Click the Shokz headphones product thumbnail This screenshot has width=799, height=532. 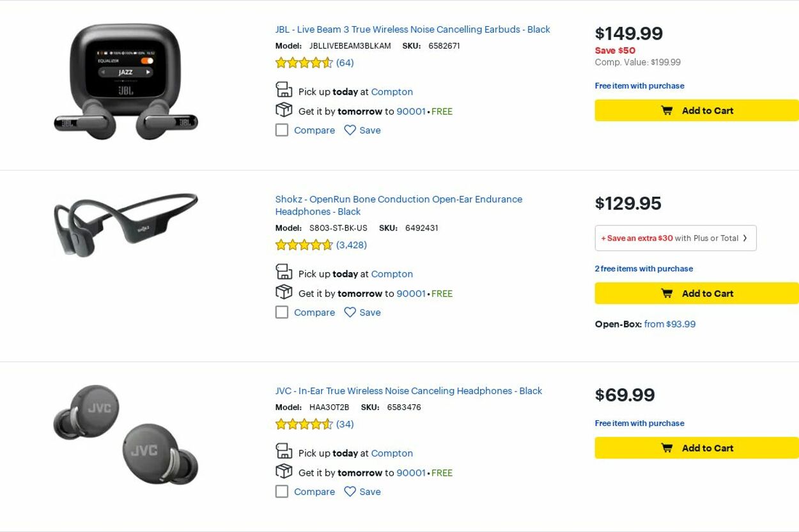126,224
